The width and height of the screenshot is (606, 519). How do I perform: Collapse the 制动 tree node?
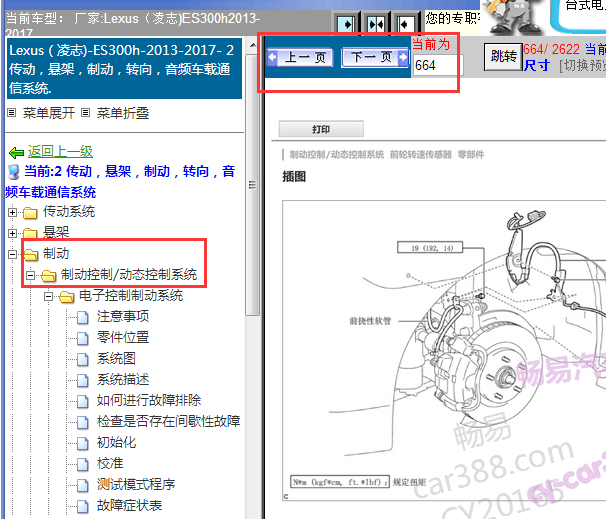click(12, 254)
